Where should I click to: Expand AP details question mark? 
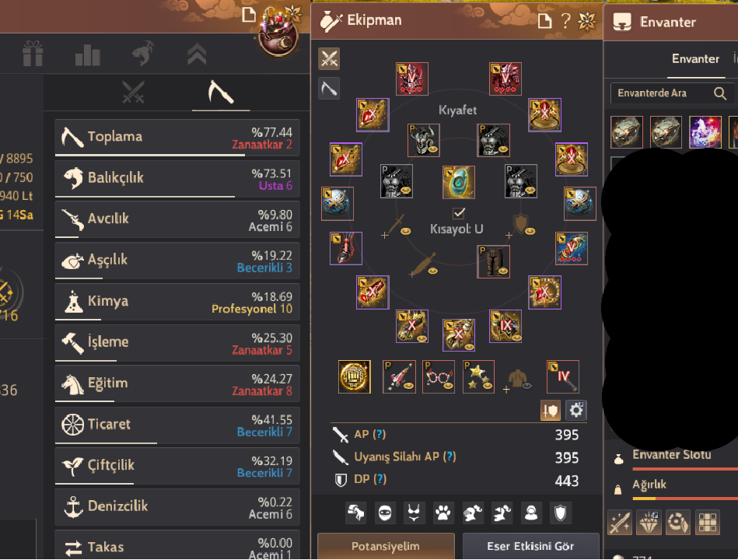click(x=379, y=434)
